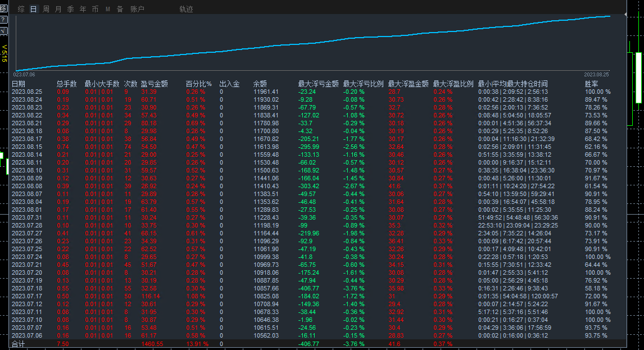This screenshot has height=350, width=644.
Task: Click holding time 51:49:52 | 54:48:48 | 56:30:36
Action: pyautogui.click(x=518, y=218)
